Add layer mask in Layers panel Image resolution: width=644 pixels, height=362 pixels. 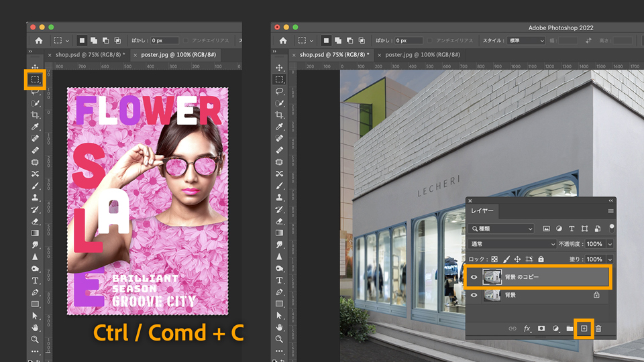click(541, 328)
